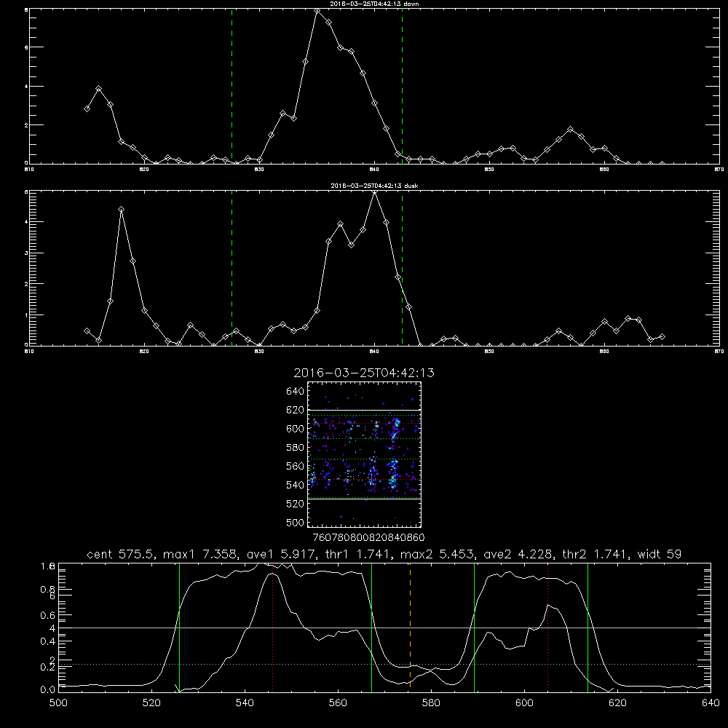Select the 'widt 59' value

660,554
